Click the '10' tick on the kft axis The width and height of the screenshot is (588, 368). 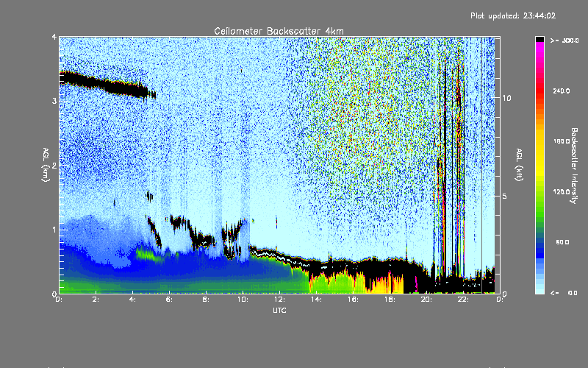click(506, 98)
